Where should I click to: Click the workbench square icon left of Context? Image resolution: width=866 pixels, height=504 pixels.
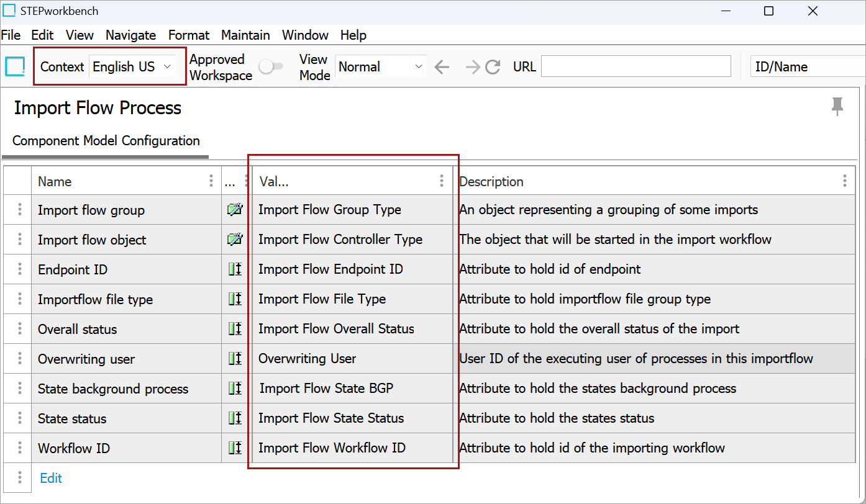[15, 66]
